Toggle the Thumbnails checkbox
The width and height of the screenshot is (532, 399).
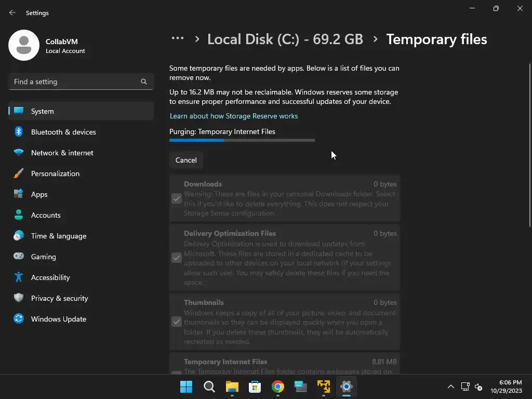click(177, 322)
